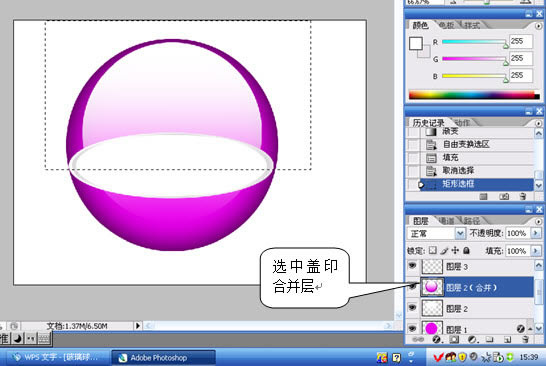Click the moon icon in the IME bar
Screen dimensions: 546x366
pyautogui.click(x=18, y=338)
